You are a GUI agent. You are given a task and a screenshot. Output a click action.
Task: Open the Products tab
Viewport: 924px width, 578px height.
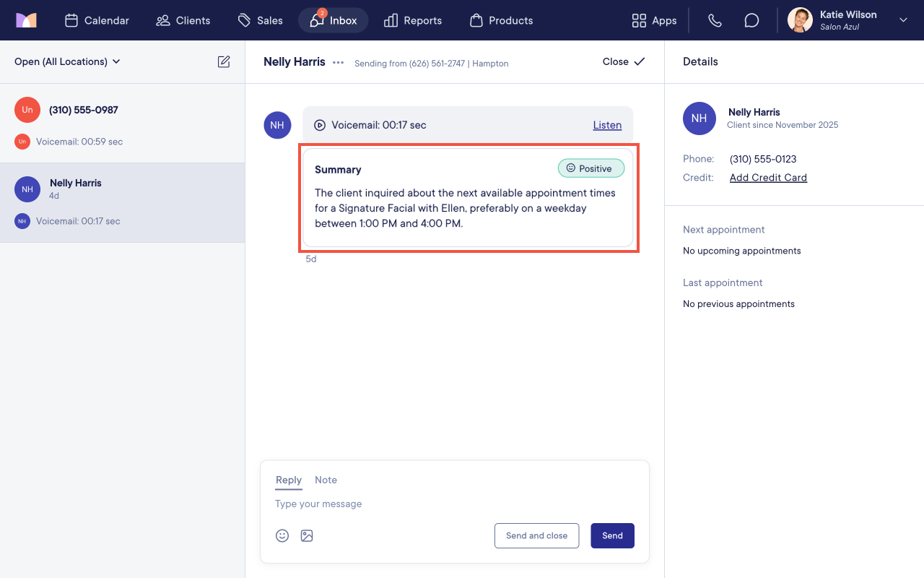click(502, 20)
